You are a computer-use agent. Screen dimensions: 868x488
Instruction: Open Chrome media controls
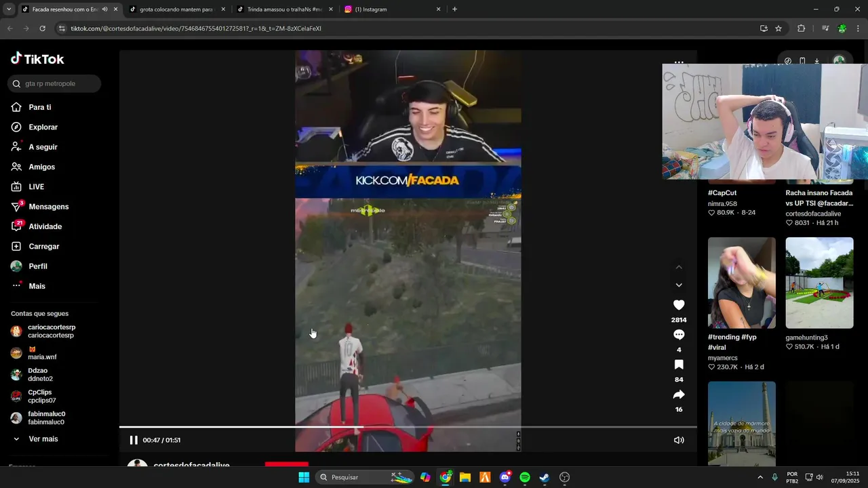click(x=825, y=28)
